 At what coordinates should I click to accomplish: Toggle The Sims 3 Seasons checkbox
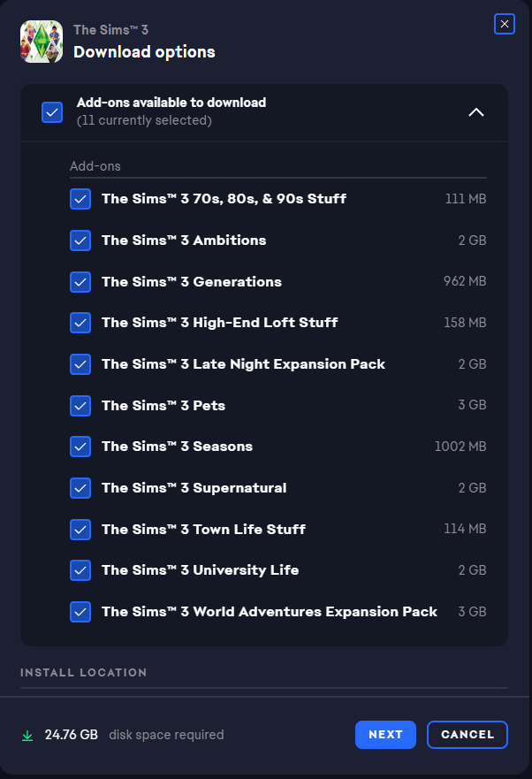[x=80, y=447]
